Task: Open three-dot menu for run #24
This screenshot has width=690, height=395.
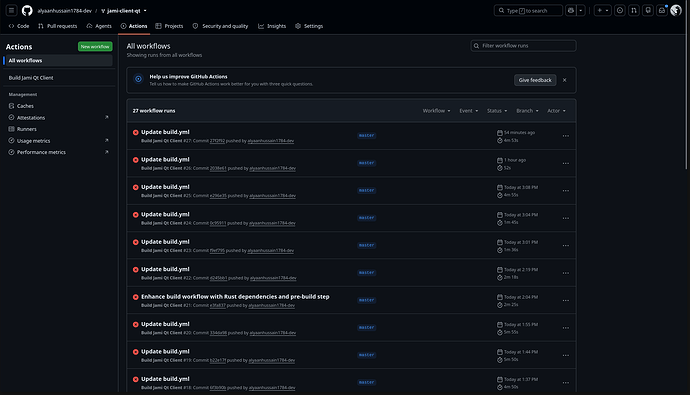Action: click(565, 218)
